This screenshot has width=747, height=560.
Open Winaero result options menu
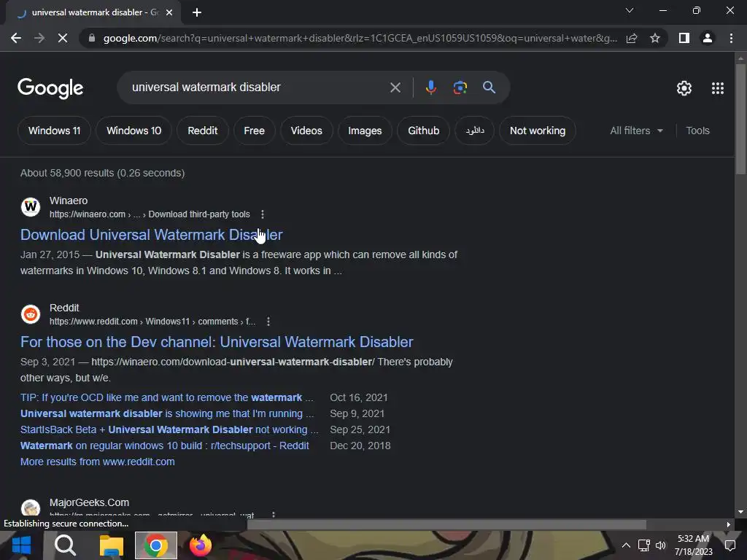coord(263,214)
